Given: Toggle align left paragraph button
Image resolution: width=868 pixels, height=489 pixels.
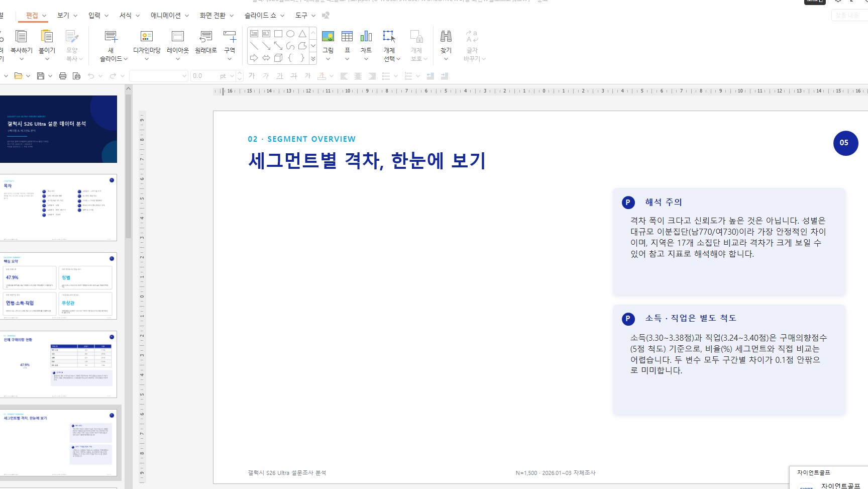Looking at the screenshot, I should click(x=344, y=76).
